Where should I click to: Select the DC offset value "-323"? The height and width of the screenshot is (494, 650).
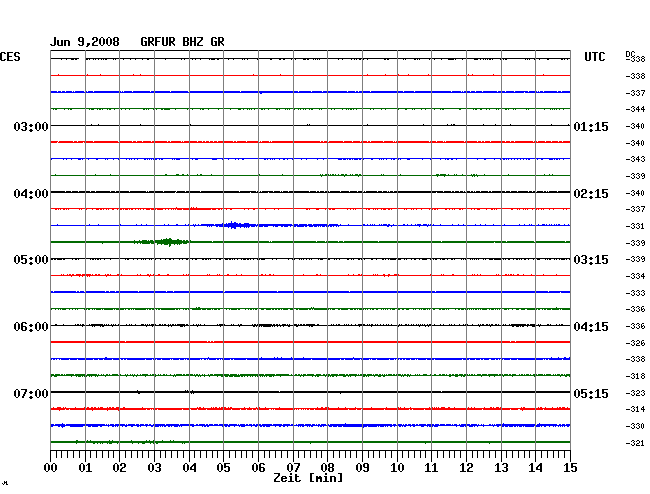635,393
